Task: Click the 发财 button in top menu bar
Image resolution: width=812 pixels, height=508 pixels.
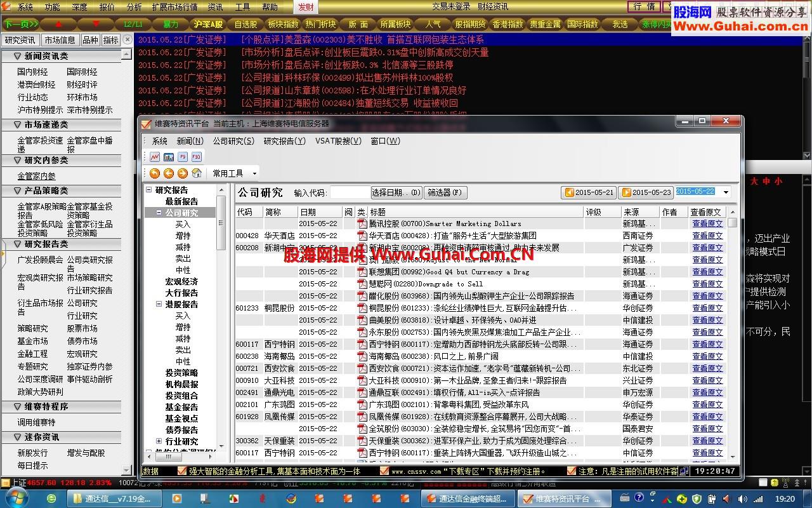Action: click(x=306, y=7)
